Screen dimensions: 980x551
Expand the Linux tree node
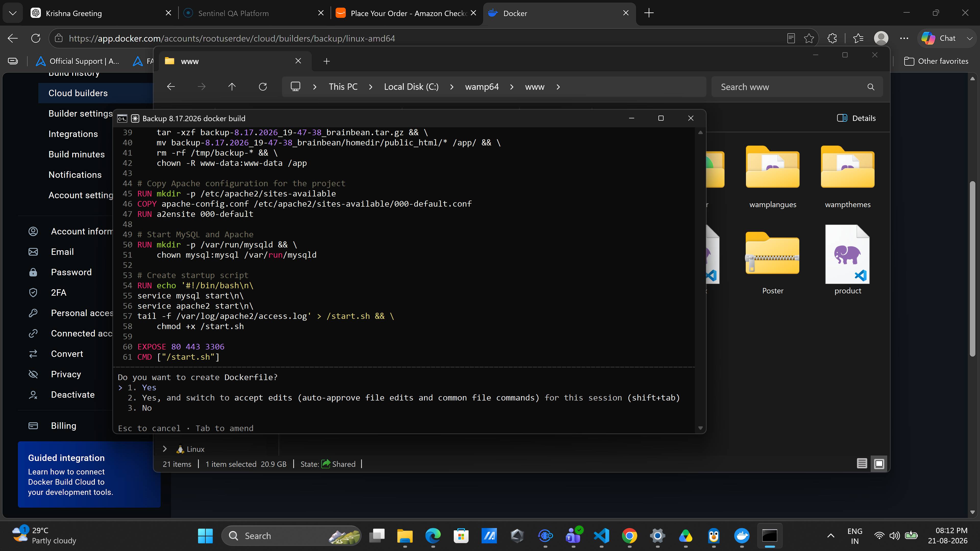(165, 449)
